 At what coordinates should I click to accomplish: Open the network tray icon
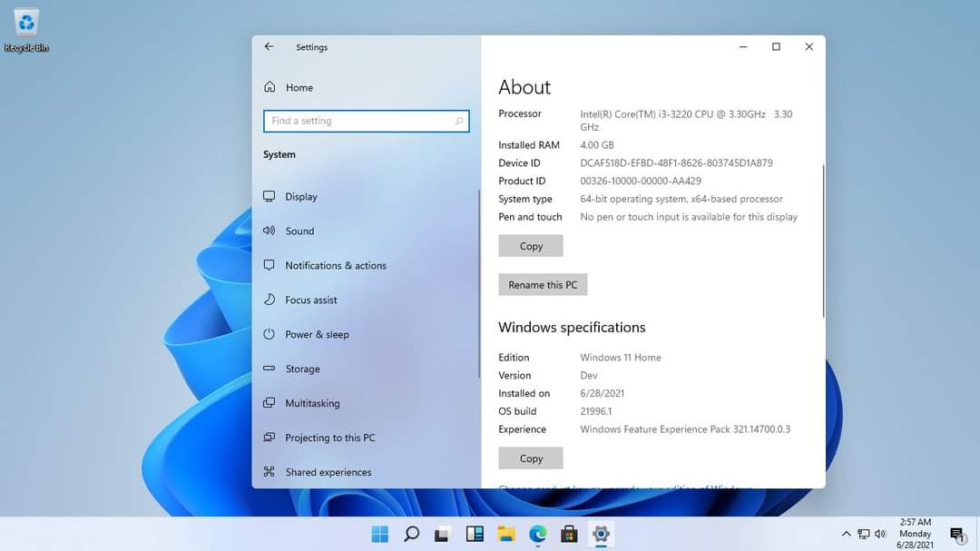[864, 534]
